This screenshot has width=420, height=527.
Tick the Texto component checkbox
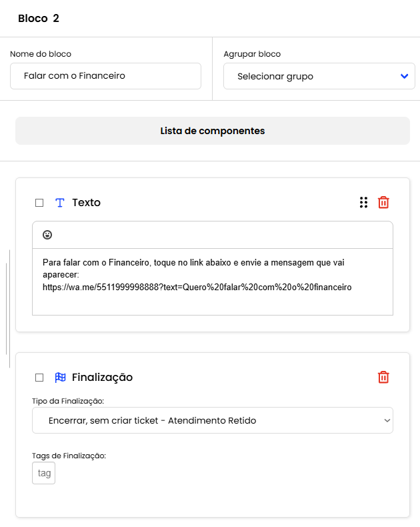(39, 203)
